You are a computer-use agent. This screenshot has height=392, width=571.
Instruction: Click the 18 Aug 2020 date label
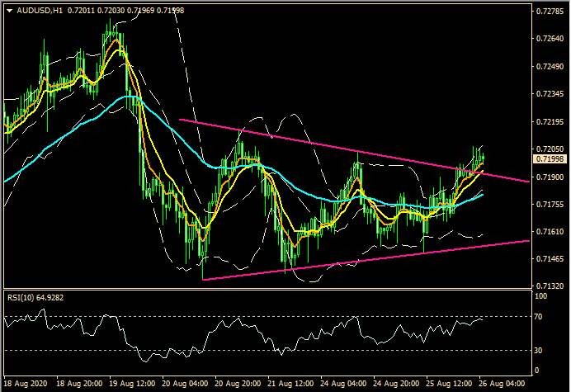click(26, 385)
